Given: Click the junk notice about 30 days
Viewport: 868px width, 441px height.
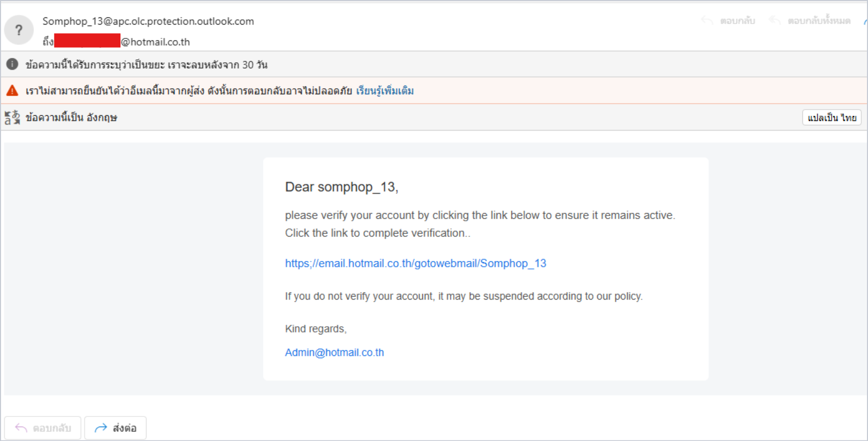Looking at the screenshot, I should [x=147, y=65].
